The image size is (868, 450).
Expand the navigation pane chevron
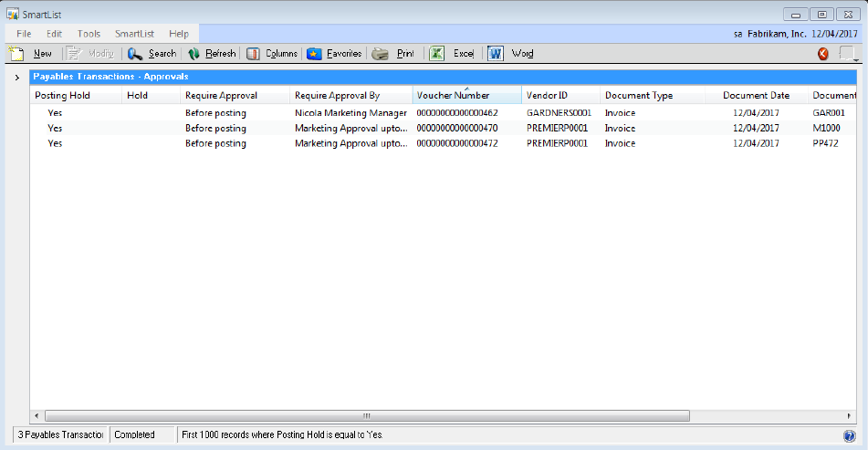click(17, 78)
